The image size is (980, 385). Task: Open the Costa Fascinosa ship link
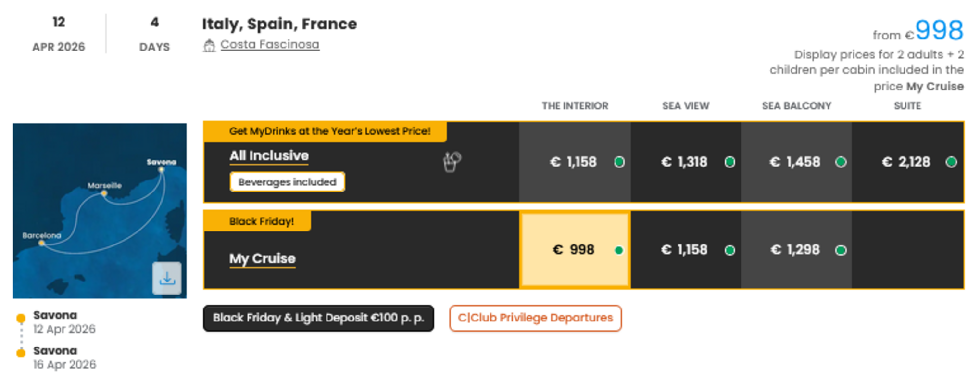[270, 44]
